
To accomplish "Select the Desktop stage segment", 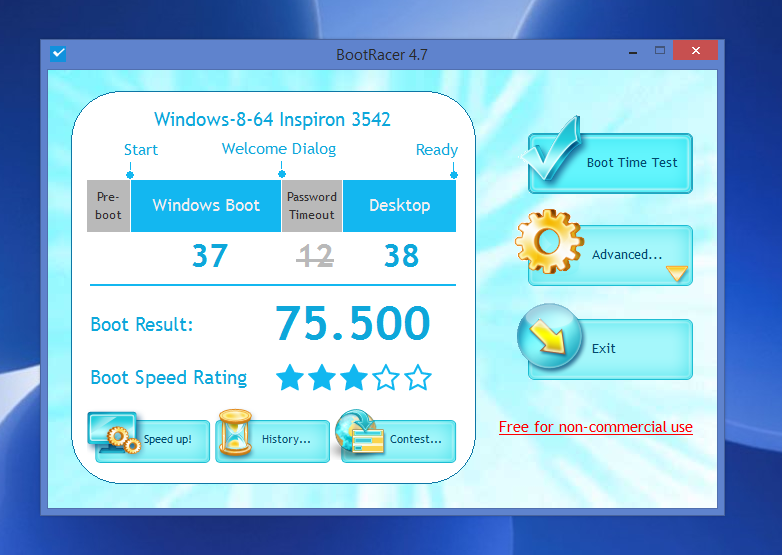I will 399,206.
